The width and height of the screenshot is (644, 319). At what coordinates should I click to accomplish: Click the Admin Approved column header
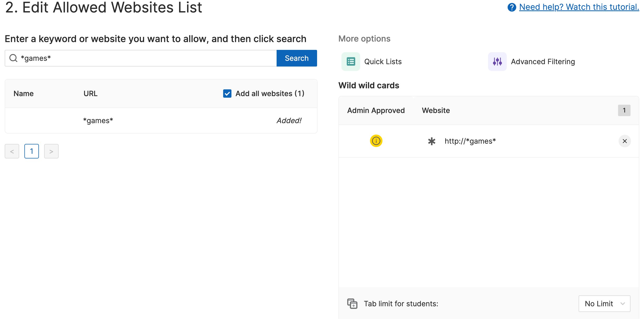point(376,110)
